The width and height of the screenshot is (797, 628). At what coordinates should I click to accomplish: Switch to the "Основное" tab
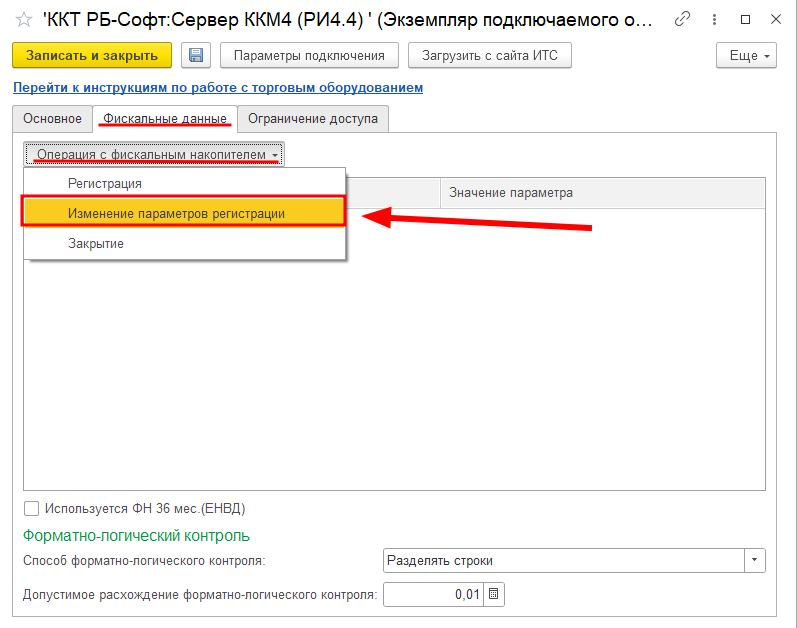[x=52, y=119]
